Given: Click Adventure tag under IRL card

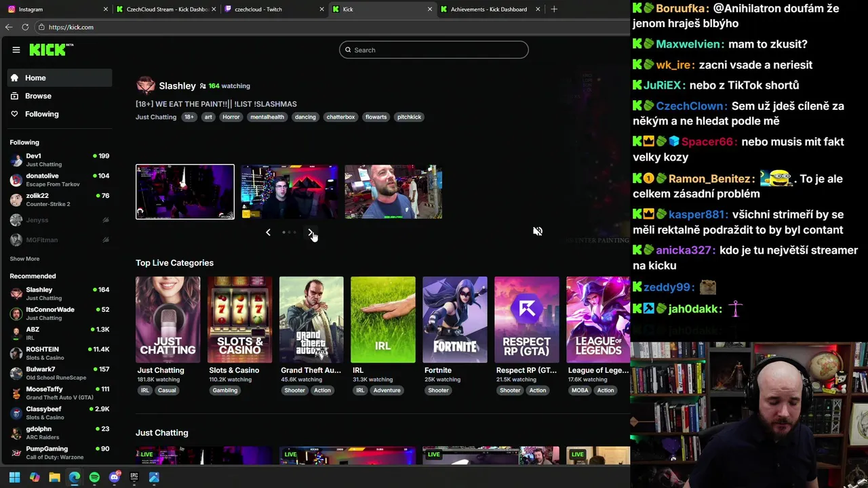Looking at the screenshot, I should pyautogui.click(x=387, y=390).
